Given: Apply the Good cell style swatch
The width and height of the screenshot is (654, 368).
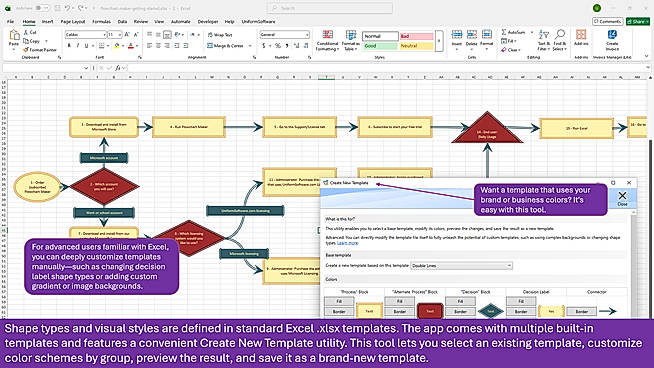Looking at the screenshot, I should (380, 46).
